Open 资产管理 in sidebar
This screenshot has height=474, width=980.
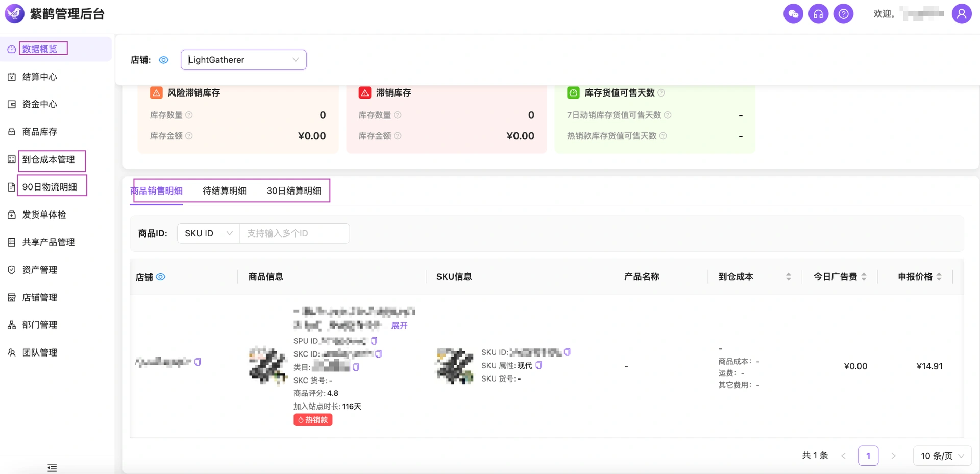point(56,270)
